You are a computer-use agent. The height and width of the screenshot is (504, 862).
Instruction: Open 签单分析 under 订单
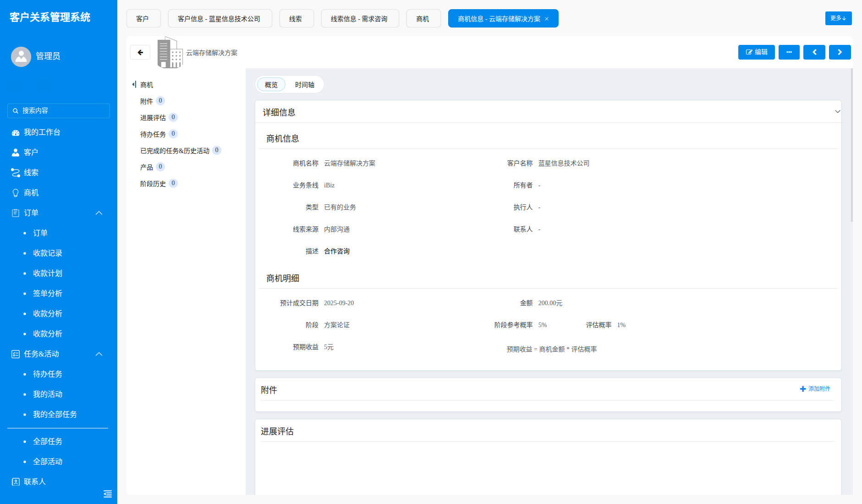[x=48, y=294]
